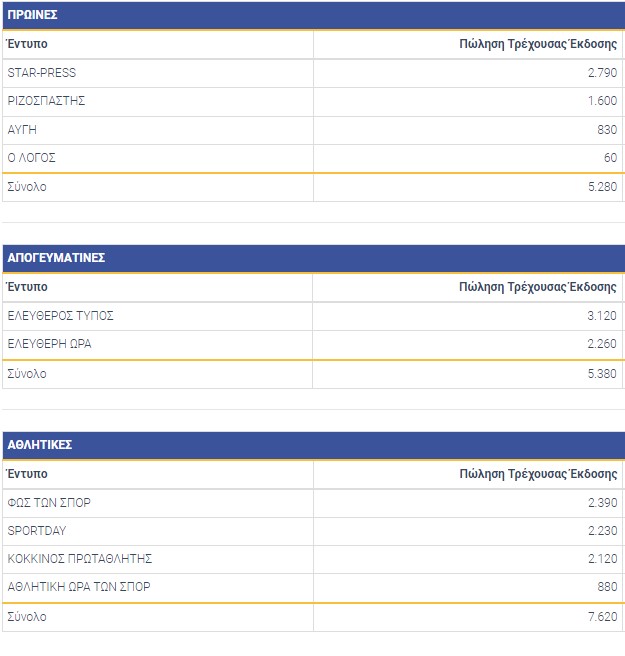Select the STAR-PRESS row name
The image size is (625, 656).
42,73
